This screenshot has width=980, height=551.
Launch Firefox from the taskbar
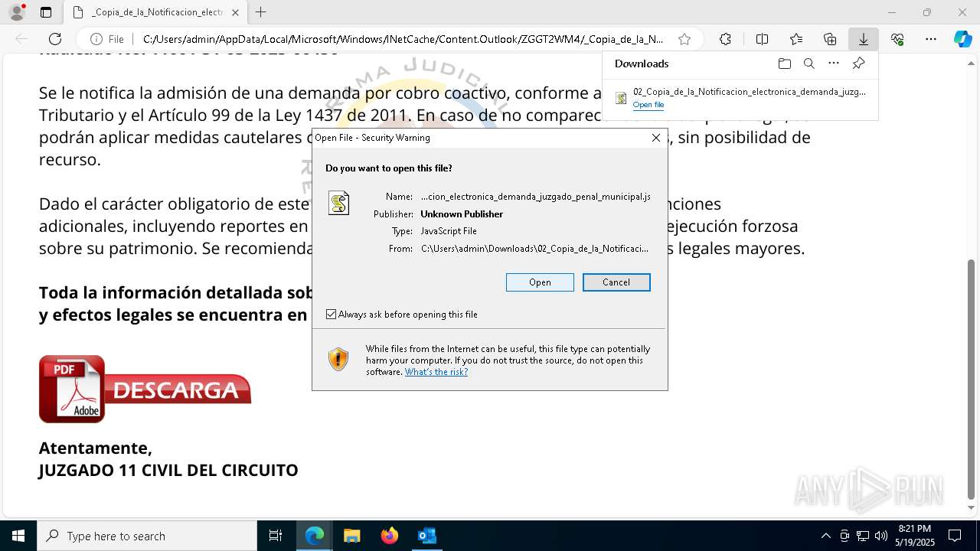click(389, 536)
